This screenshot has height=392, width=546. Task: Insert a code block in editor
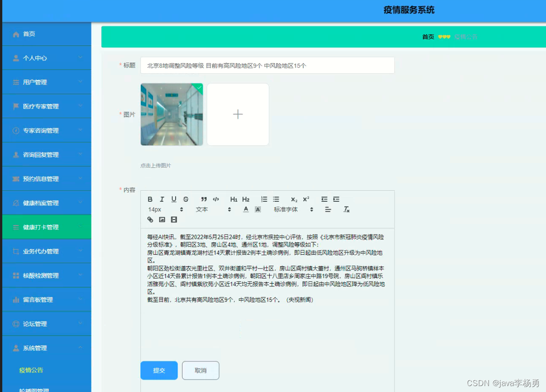tap(216, 199)
